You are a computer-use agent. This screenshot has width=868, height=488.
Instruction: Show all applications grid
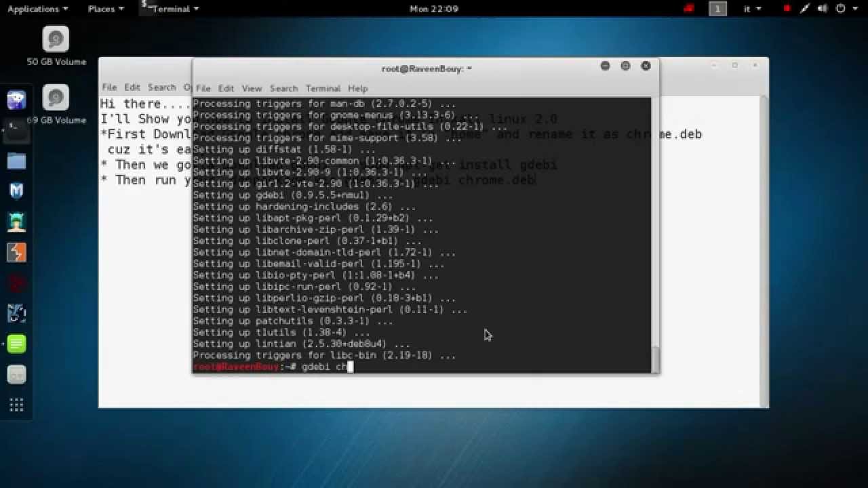point(16,405)
